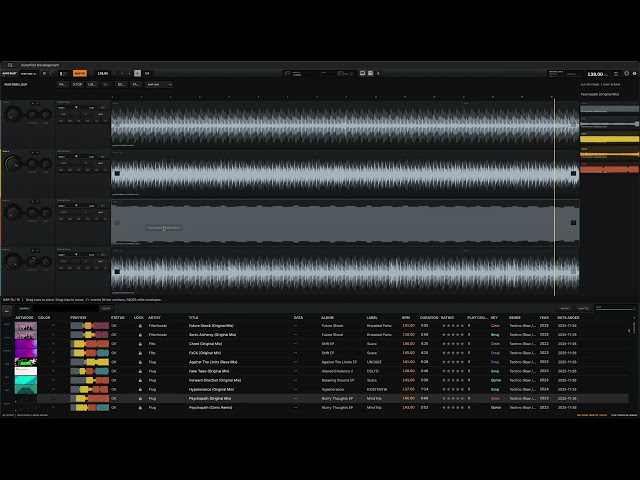Click the CUE SECTIONS label at top right
This screenshot has width=640, height=480.
(x=590, y=84)
